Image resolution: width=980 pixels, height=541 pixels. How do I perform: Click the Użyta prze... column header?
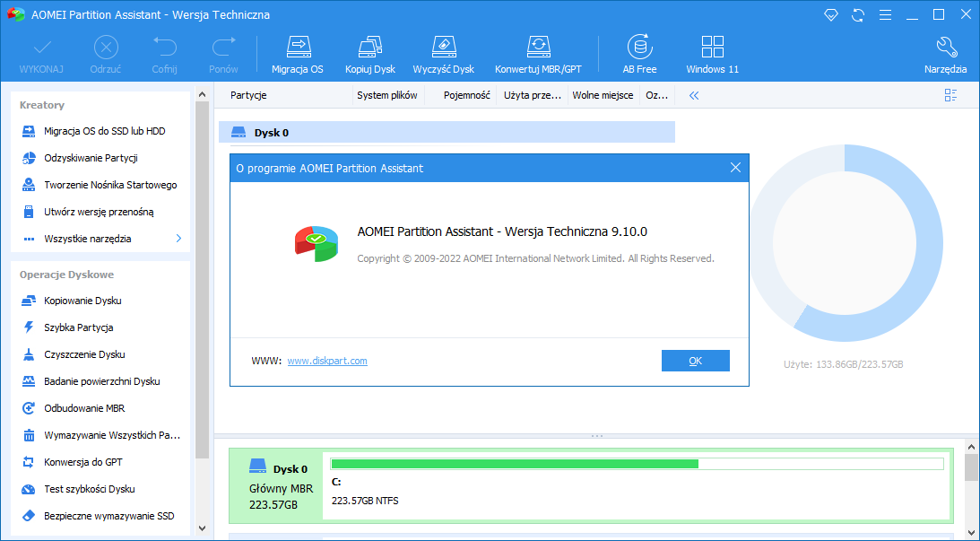tap(533, 96)
